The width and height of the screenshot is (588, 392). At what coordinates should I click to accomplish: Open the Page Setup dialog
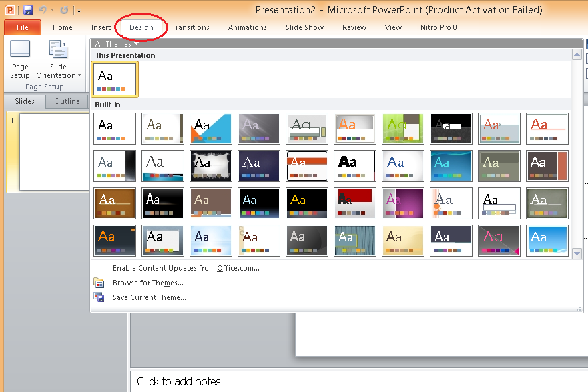20,59
